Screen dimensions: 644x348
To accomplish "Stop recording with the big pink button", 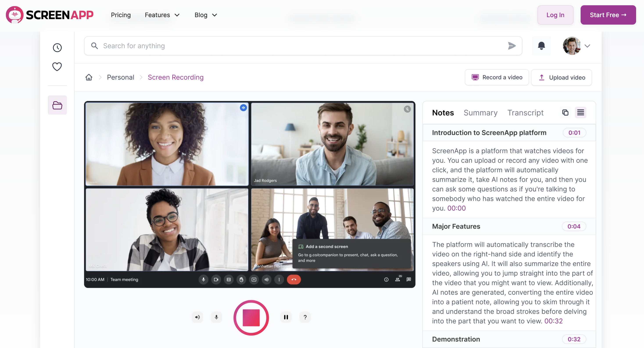I will pyautogui.click(x=251, y=317).
